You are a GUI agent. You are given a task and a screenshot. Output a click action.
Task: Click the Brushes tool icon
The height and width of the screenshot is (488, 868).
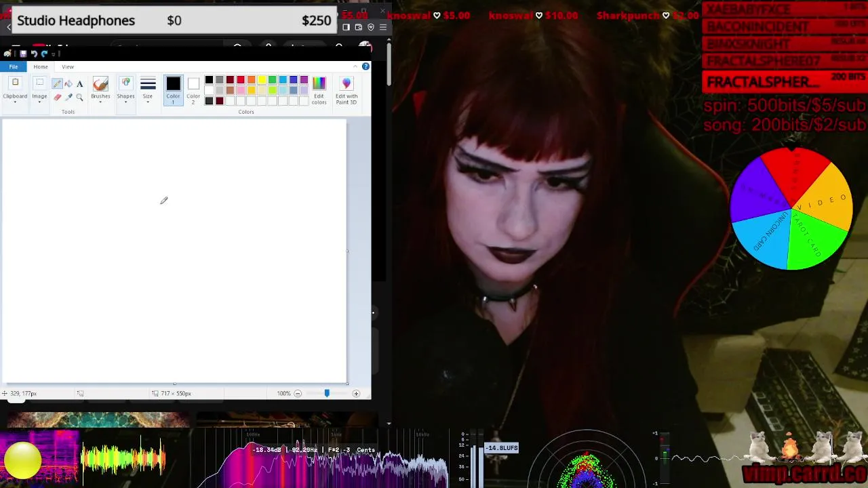pos(100,83)
